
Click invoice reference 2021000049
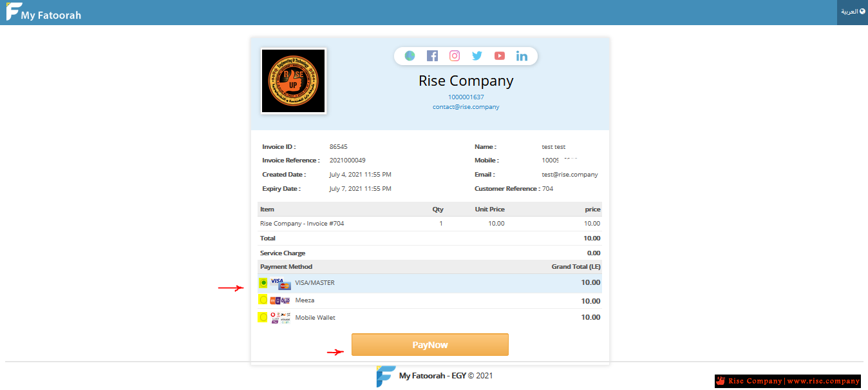(348, 161)
